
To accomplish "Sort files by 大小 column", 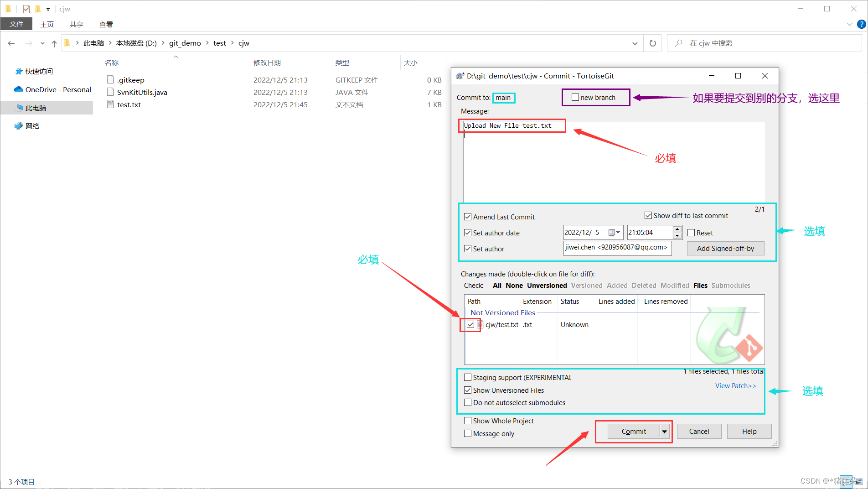I will [411, 62].
